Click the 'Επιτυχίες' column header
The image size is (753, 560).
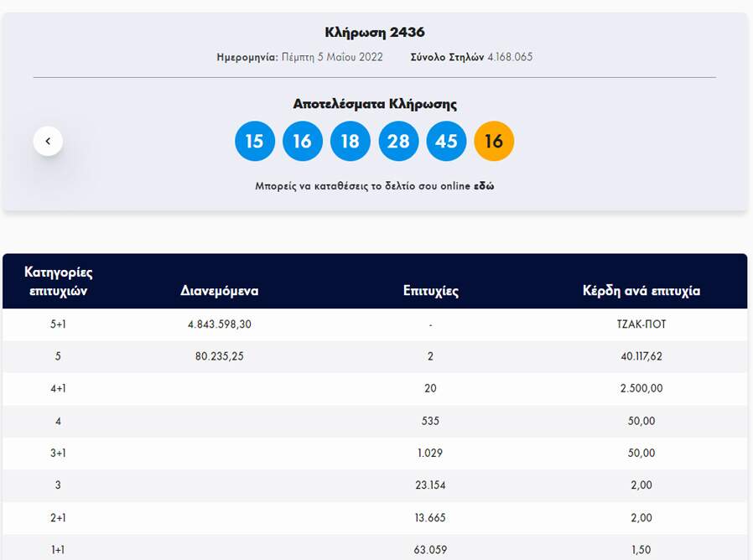[430, 291]
